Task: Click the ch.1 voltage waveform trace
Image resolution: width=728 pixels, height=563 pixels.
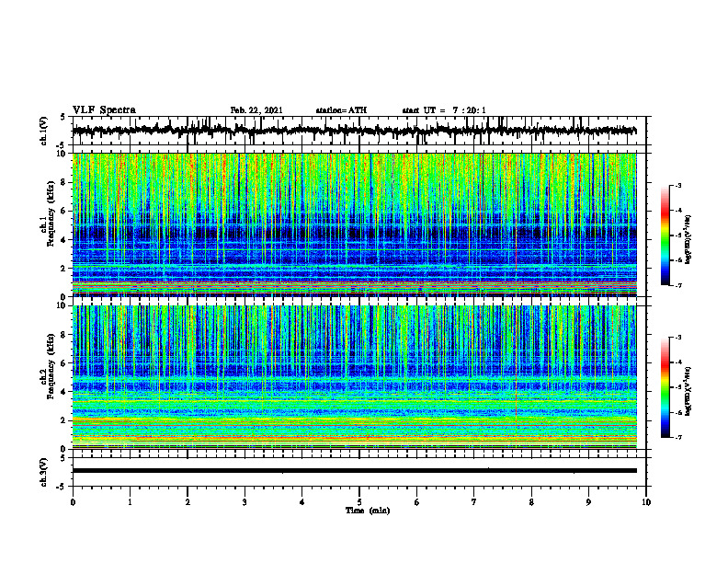Action: 354,131
